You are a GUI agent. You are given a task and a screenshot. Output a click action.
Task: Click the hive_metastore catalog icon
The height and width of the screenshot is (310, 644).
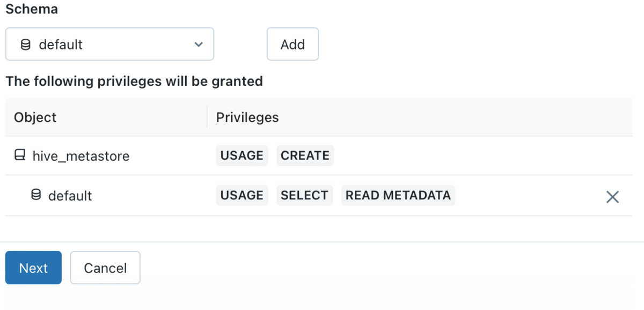(x=20, y=156)
